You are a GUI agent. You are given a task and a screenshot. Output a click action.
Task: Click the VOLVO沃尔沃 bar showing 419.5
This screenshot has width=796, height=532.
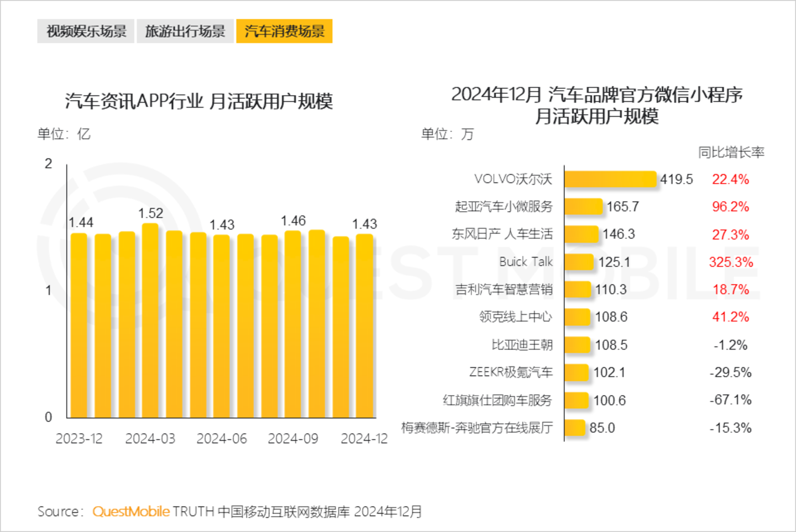click(x=610, y=180)
